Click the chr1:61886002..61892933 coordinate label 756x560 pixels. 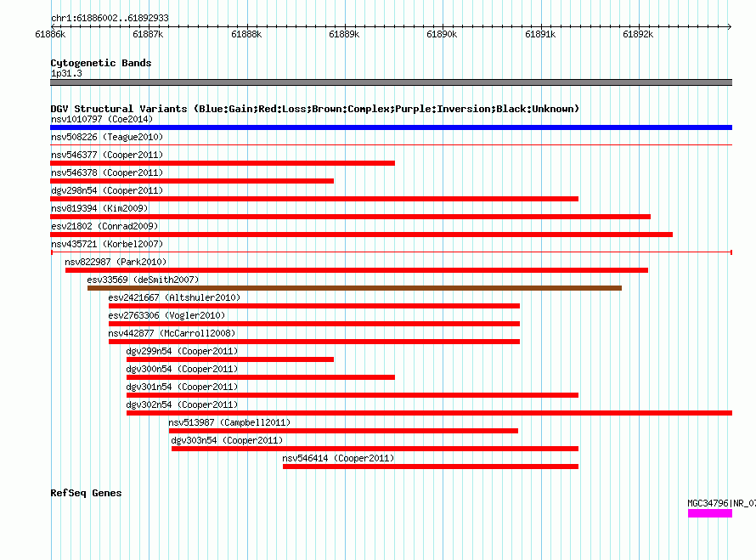click(110, 19)
